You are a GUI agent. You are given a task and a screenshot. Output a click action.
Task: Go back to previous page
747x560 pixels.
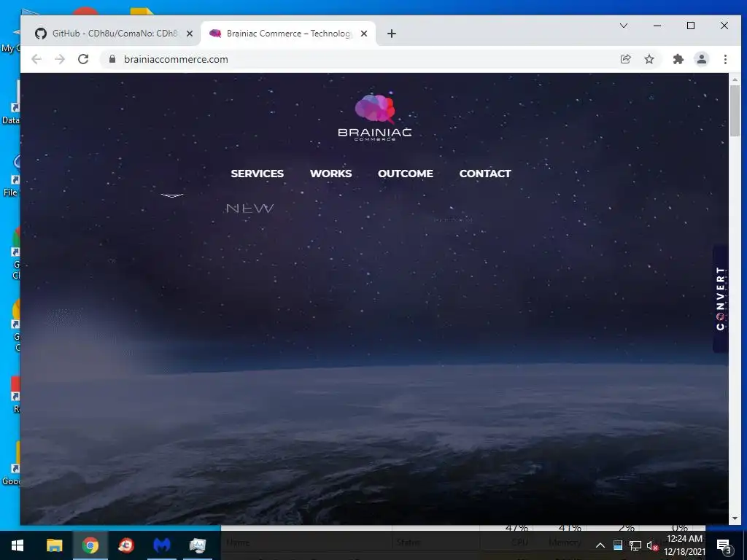36,59
